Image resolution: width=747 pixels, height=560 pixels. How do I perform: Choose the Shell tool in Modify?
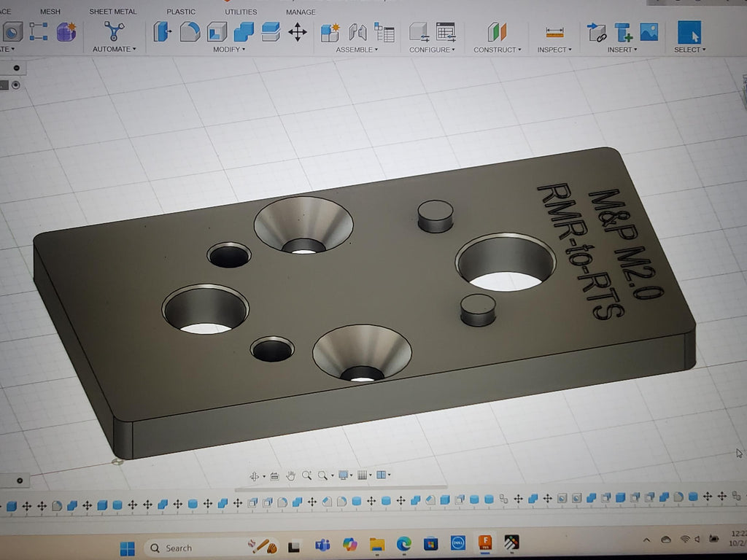[217, 31]
